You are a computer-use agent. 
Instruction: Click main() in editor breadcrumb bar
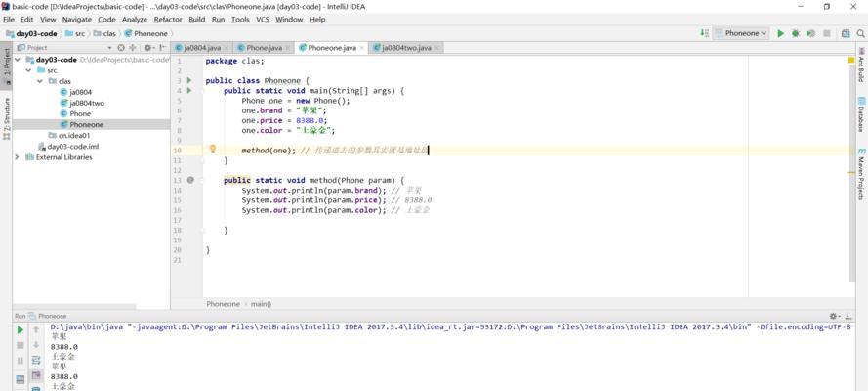pyautogui.click(x=262, y=304)
